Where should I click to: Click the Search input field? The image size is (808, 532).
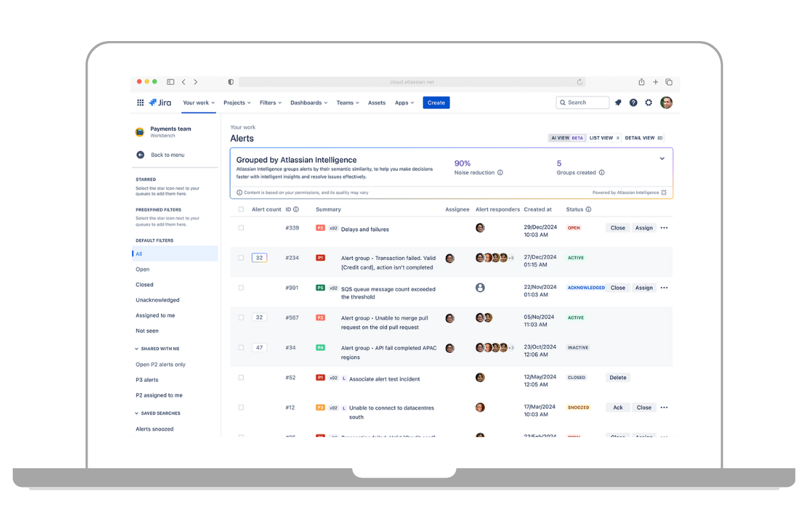point(583,103)
